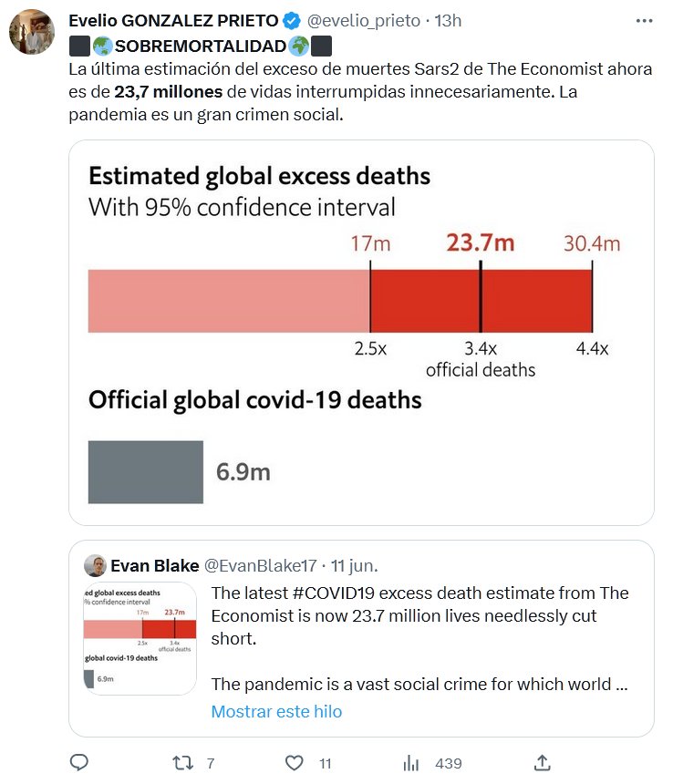The image size is (673, 784).
Task: Open Evelio Gonzalez Prieto's profile picture
Action: tap(32, 32)
